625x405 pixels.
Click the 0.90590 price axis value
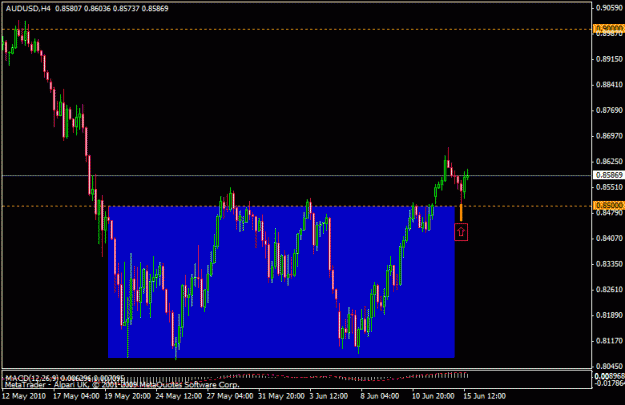(x=609, y=8)
